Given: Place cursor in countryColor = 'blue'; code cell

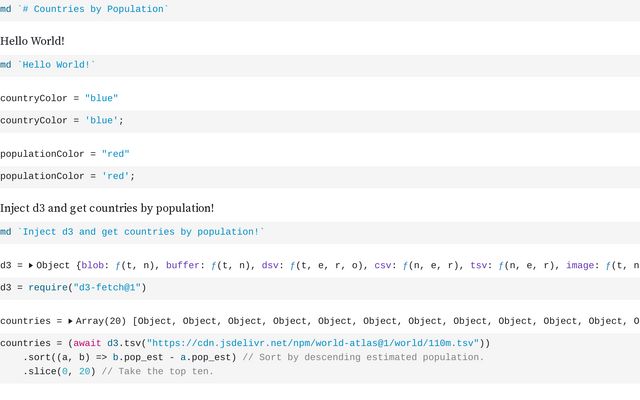Looking at the screenshot, I should tap(62, 120).
